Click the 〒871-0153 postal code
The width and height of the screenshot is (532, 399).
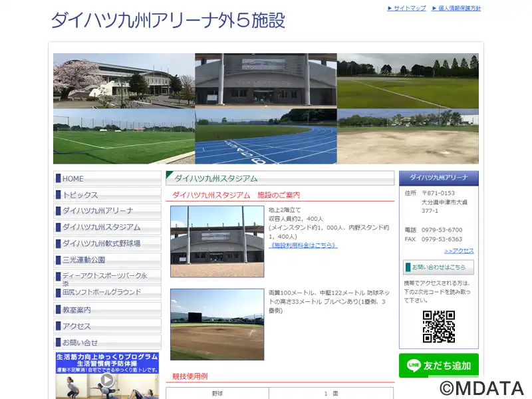[438, 193]
